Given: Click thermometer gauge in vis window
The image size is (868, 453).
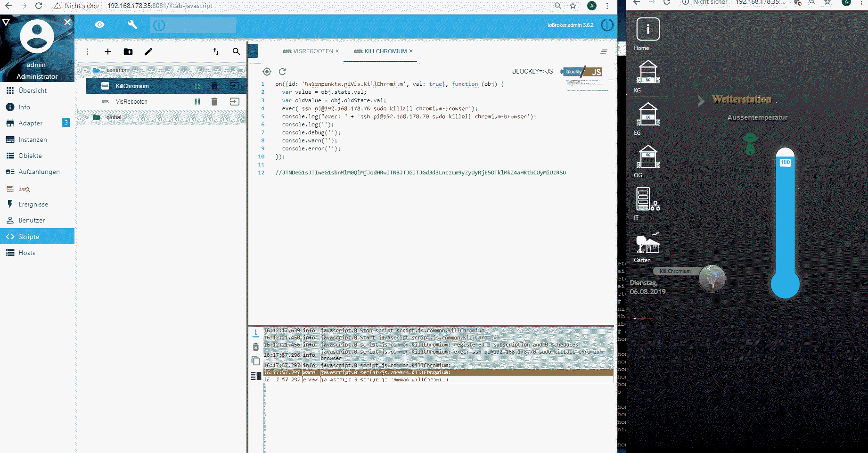Looking at the screenshot, I should coord(785,223).
